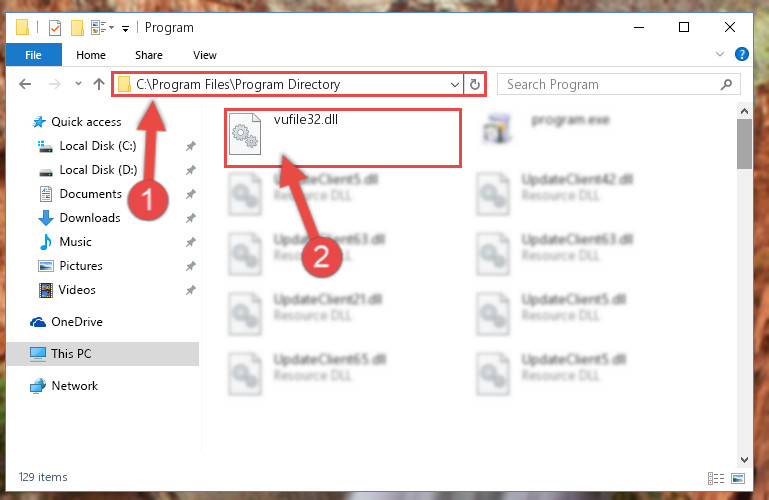Screen dimensions: 769x500
Task: Expand the ribbon using the chevron
Action: 719,54
